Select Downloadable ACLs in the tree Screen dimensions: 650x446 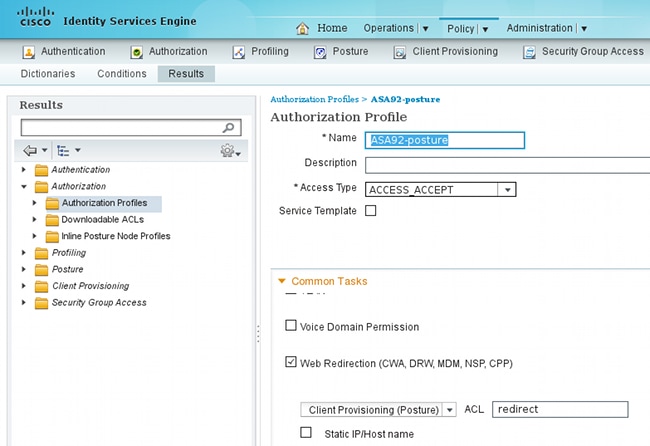coord(103,220)
